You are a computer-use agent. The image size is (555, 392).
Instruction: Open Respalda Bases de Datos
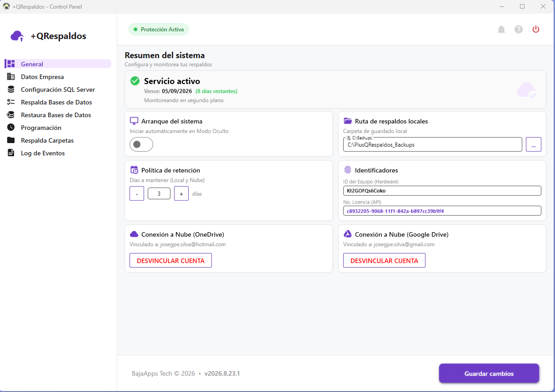coord(58,102)
